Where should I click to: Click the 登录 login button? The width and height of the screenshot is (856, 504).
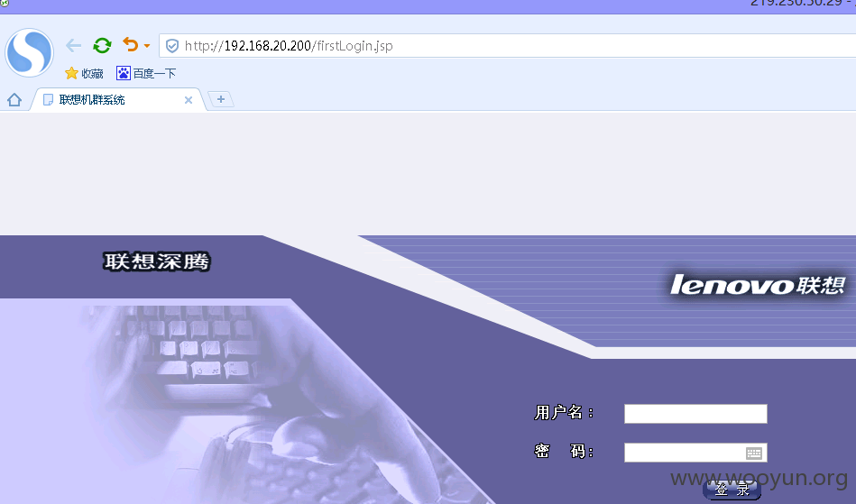[732, 490]
